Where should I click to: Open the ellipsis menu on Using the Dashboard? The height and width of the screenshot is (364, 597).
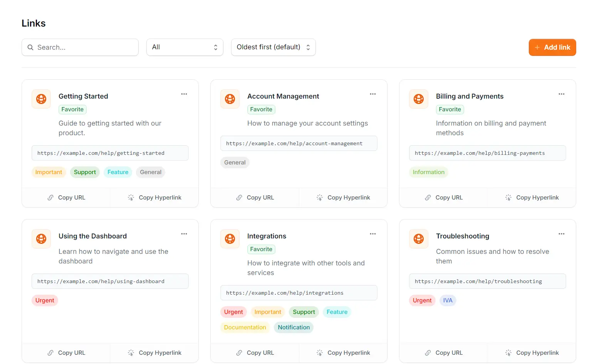click(x=184, y=234)
